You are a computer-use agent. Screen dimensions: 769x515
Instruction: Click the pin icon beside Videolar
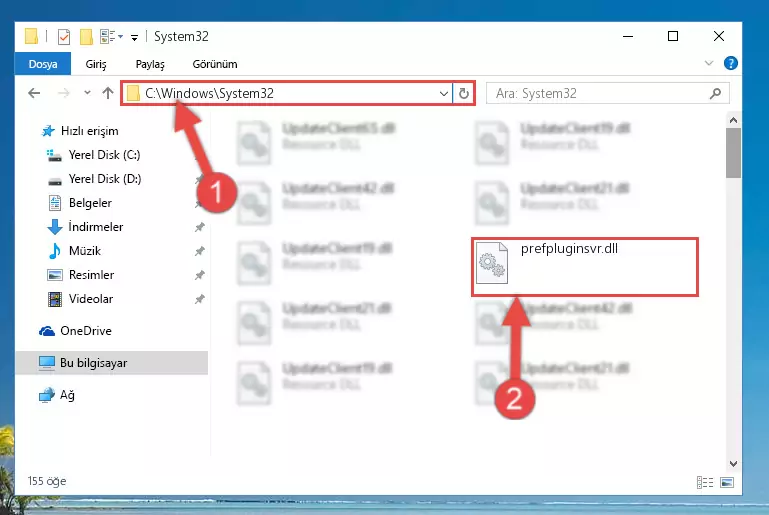199,299
